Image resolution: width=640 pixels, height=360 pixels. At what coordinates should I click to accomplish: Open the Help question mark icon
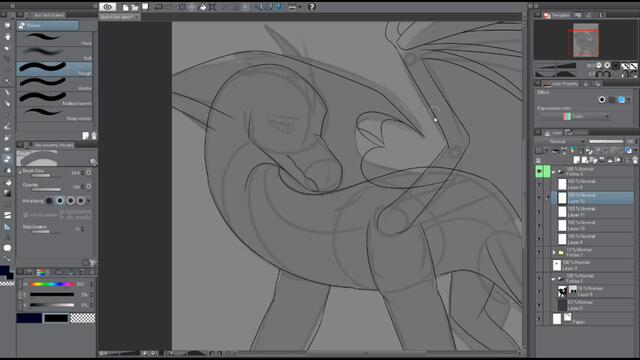[311, 7]
